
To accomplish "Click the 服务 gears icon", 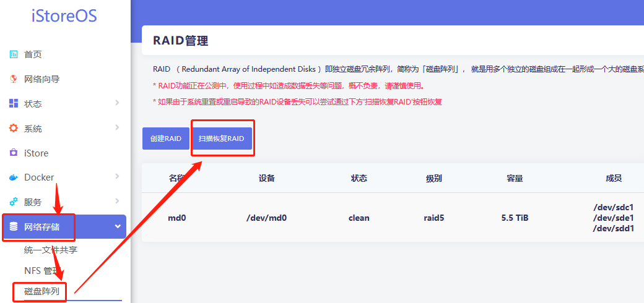I will point(14,202).
